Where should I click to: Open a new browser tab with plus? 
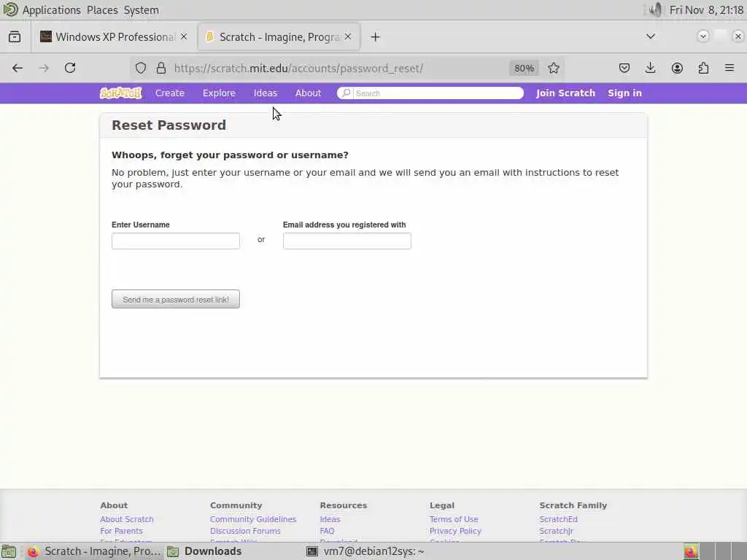pyautogui.click(x=376, y=37)
